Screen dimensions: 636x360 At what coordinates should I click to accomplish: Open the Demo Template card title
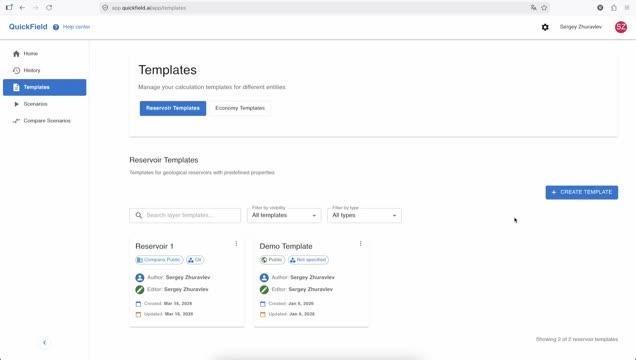[x=286, y=246]
